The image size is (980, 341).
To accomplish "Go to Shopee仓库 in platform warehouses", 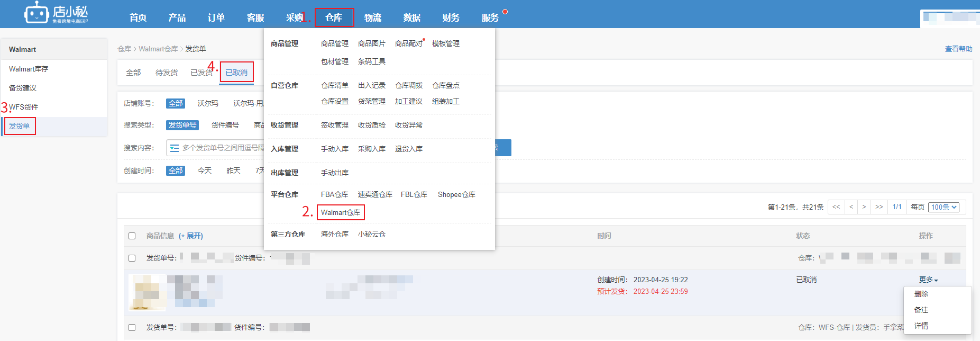I will point(456,194).
